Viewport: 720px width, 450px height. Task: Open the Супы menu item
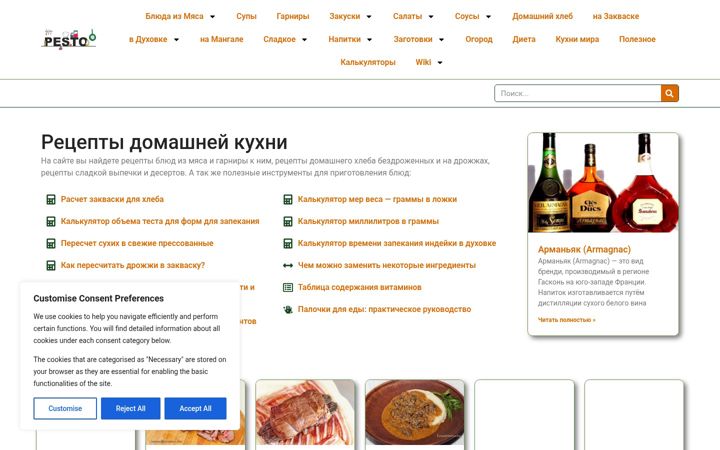click(246, 16)
